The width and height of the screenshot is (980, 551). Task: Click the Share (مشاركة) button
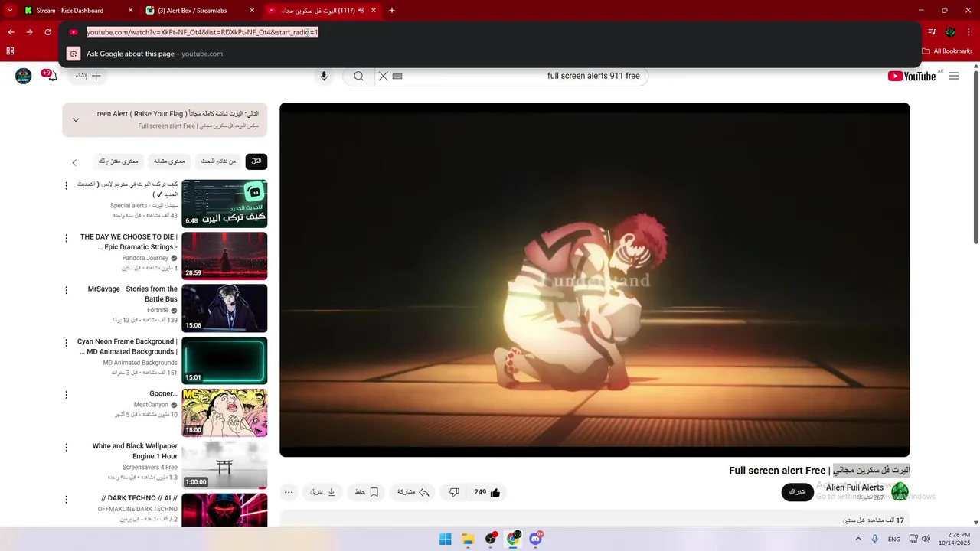point(413,492)
